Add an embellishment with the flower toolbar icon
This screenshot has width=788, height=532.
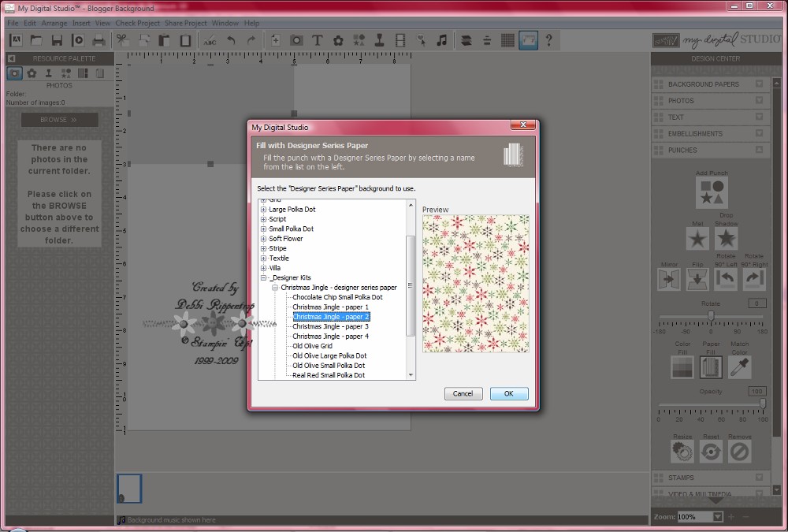(x=338, y=41)
